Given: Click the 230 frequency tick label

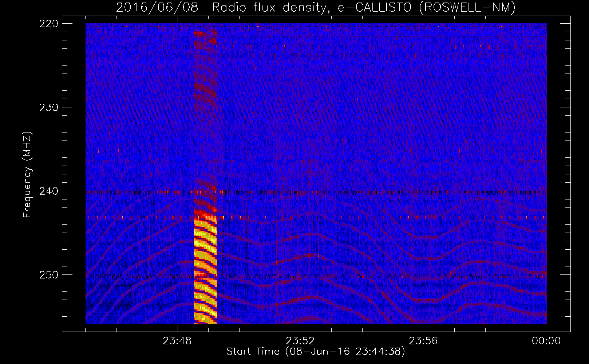Looking at the screenshot, I should [49, 107].
